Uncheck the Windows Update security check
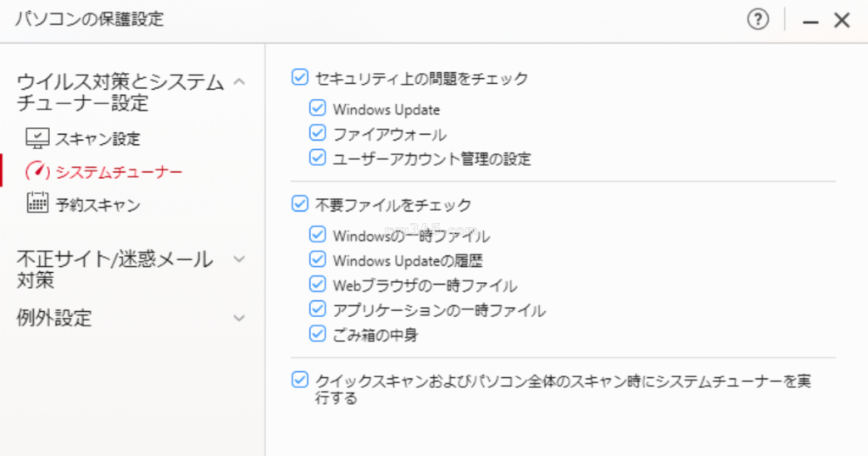The width and height of the screenshot is (868, 456). coord(317,108)
